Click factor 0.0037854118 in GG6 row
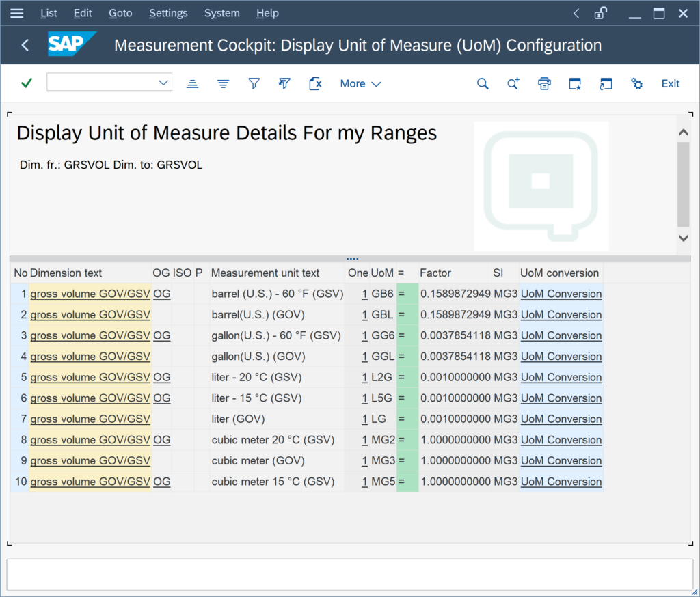This screenshot has height=597, width=700. [x=455, y=335]
